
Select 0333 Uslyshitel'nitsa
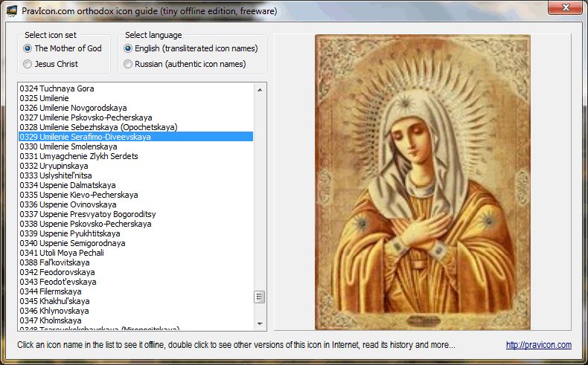135,175
